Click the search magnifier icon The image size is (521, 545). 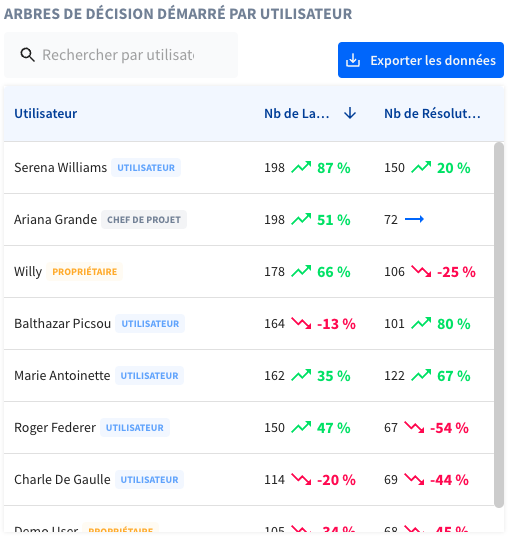tap(27, 55)
